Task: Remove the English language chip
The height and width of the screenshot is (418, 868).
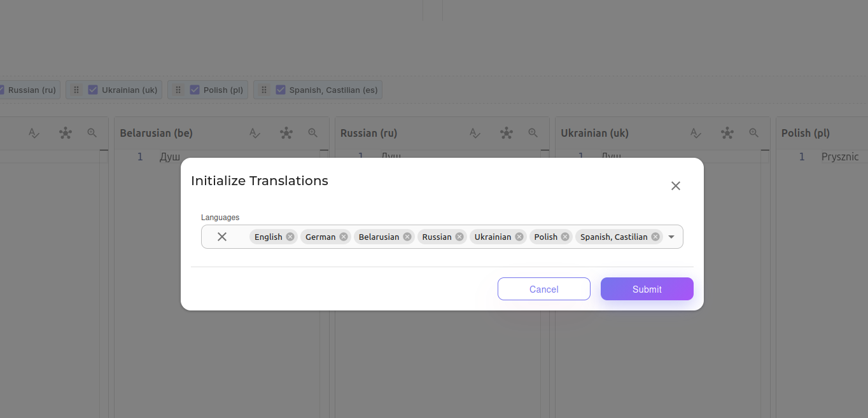Action: click(x=290, y=237)
